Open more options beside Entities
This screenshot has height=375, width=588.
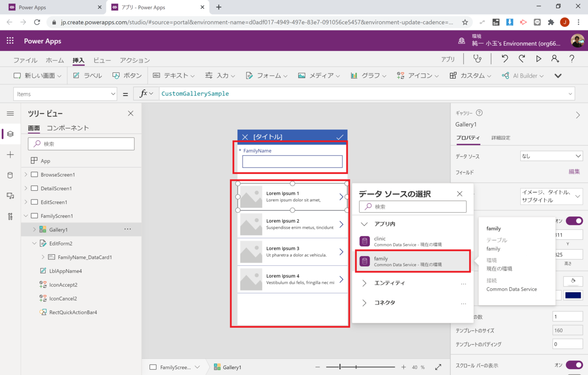pos(464,283)
